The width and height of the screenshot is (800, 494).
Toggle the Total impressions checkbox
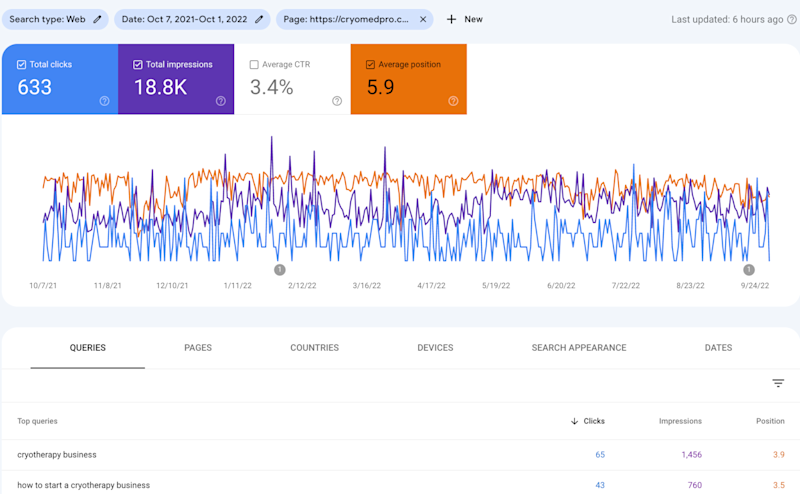(138, 65)
